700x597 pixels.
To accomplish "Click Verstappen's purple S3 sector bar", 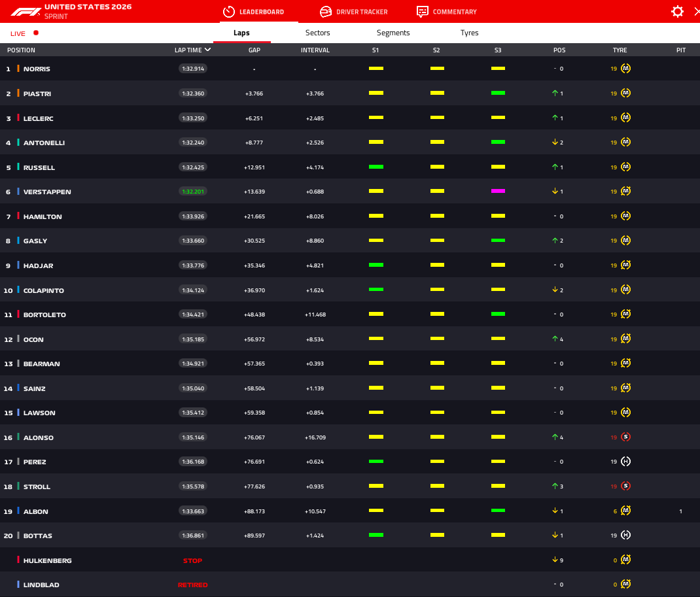I will pyautogui.click(x=499, y=191).
